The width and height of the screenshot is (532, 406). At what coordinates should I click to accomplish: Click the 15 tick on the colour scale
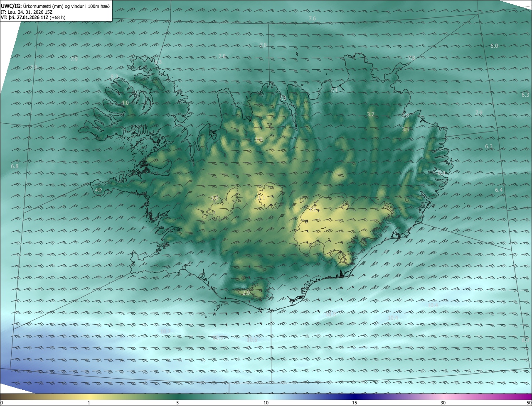[355, 403]
